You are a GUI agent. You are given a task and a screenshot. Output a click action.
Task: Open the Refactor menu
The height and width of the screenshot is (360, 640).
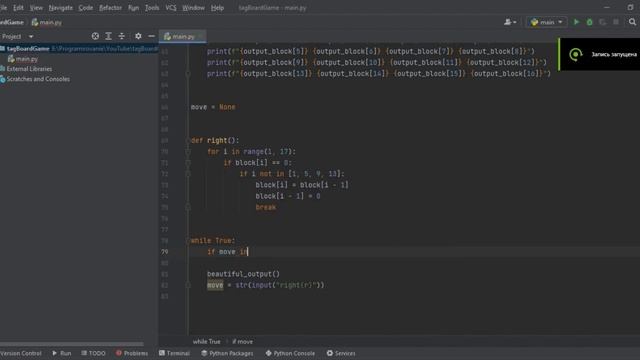[110, 7]
